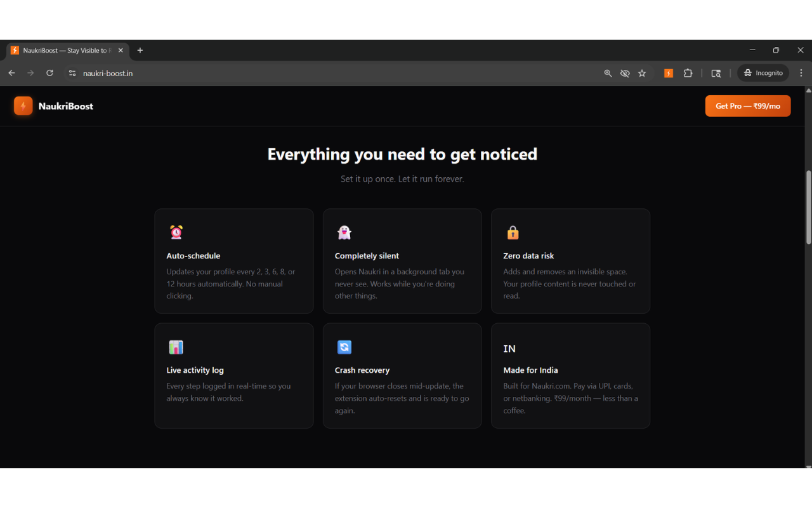812x508 pixels.
Task: Click the heading Everything you need to get noticed
Action: (402, 154)
